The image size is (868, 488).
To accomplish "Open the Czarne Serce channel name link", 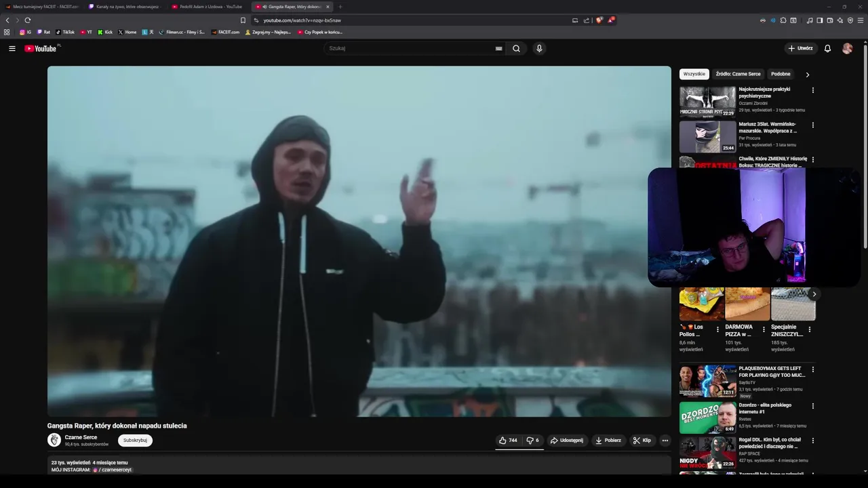I will (x=81, y=437).
